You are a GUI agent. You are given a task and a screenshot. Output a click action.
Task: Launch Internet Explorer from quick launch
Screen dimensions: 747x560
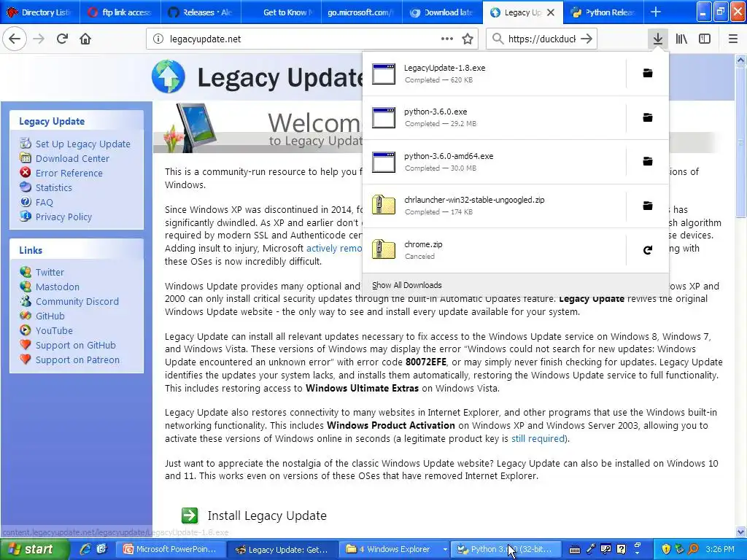click(85, 549)
